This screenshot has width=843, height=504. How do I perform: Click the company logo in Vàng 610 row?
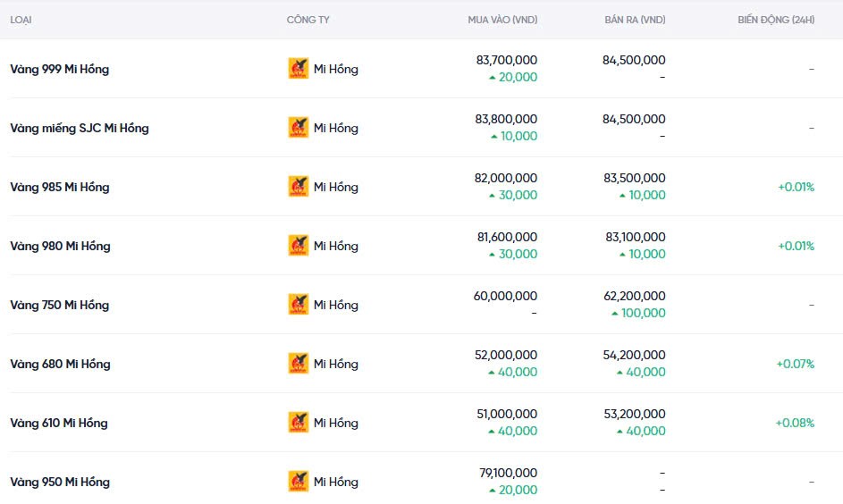(298, 423)
